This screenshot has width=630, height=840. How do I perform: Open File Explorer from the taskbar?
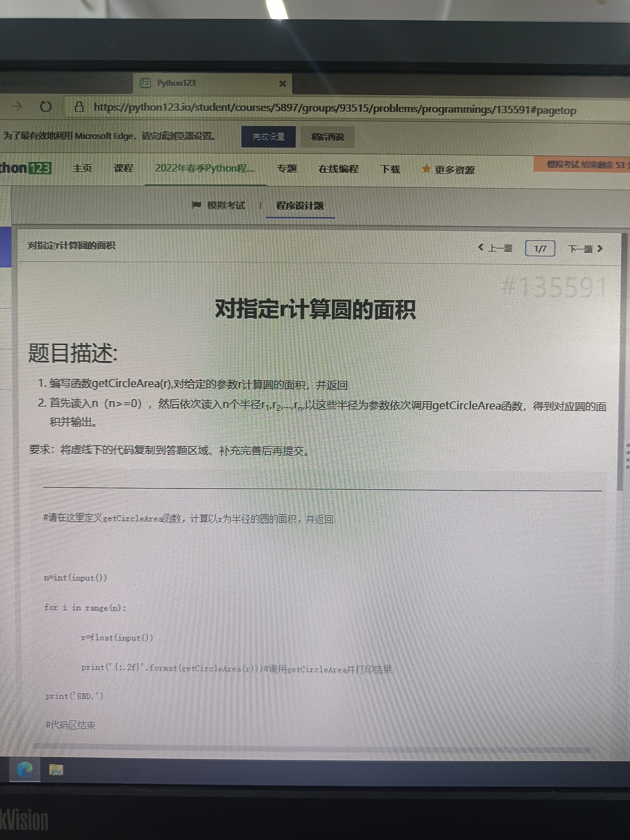tap(56, 770)
